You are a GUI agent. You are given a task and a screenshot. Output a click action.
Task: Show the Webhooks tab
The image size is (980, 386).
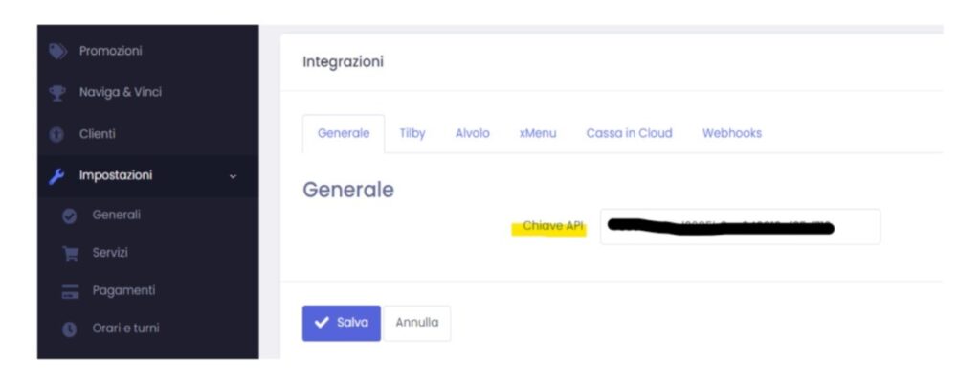coord(731,133)
